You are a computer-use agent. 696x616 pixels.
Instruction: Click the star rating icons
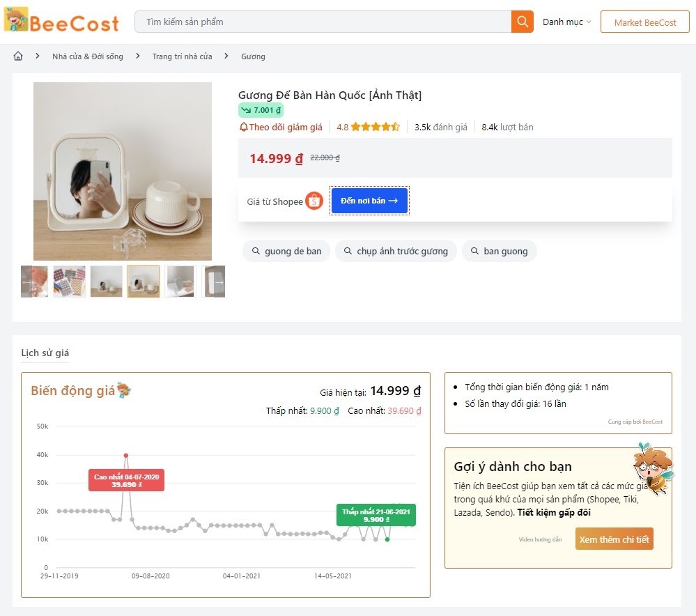375,127
